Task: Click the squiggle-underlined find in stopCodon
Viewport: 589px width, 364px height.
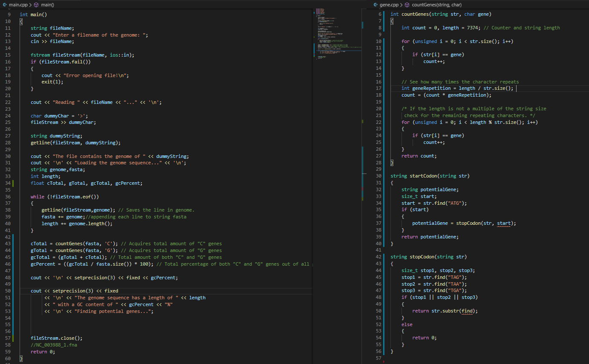Action: (468, 311)
